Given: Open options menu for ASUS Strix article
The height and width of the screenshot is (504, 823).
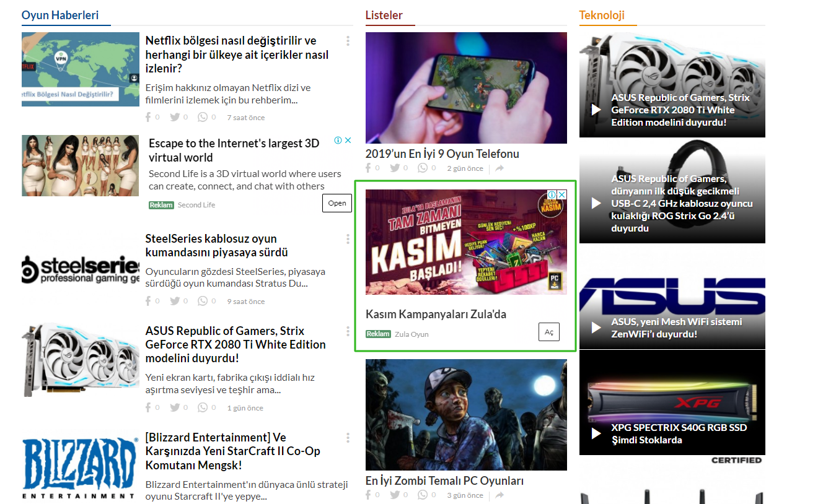Looking at the screenshot, I should click(x=348, y=331).
